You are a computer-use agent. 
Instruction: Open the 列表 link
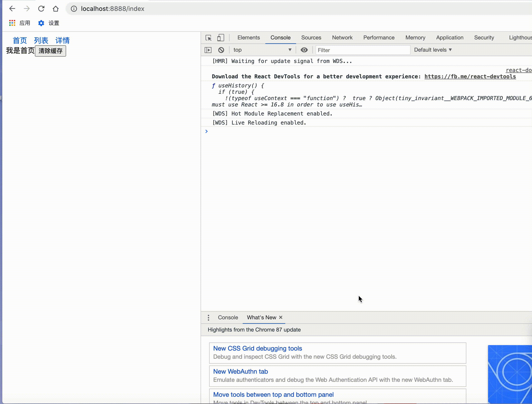click(41, 41)
